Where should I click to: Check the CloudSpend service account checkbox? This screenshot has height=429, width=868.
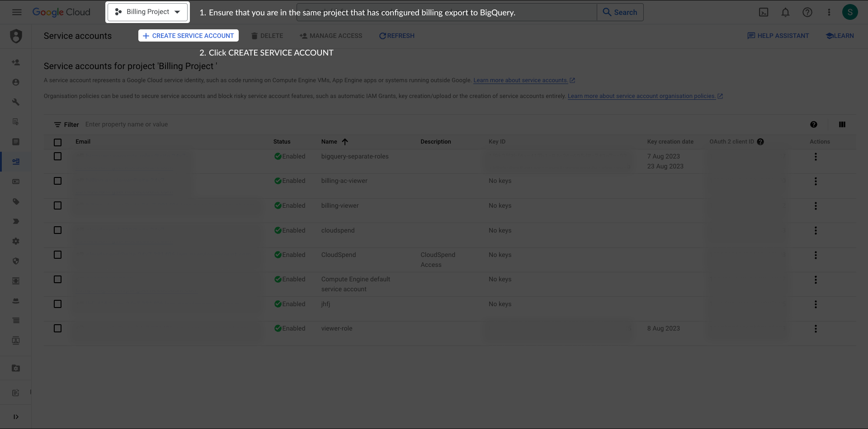tap(57, 254)
